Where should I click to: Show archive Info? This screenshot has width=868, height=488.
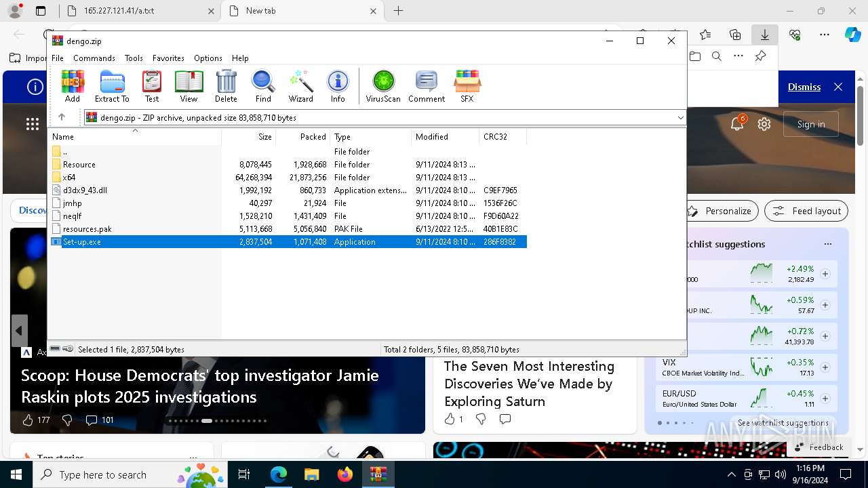[x=338, y=86]
